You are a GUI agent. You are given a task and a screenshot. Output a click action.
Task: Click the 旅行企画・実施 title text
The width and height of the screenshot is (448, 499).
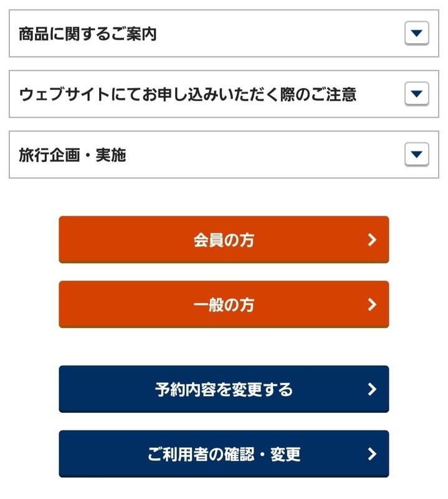72,155
